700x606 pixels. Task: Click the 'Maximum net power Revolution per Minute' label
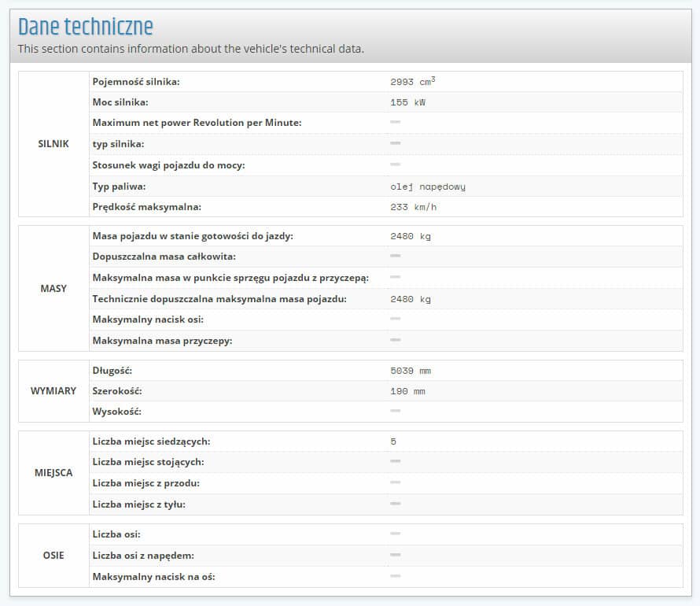[197, 123]
